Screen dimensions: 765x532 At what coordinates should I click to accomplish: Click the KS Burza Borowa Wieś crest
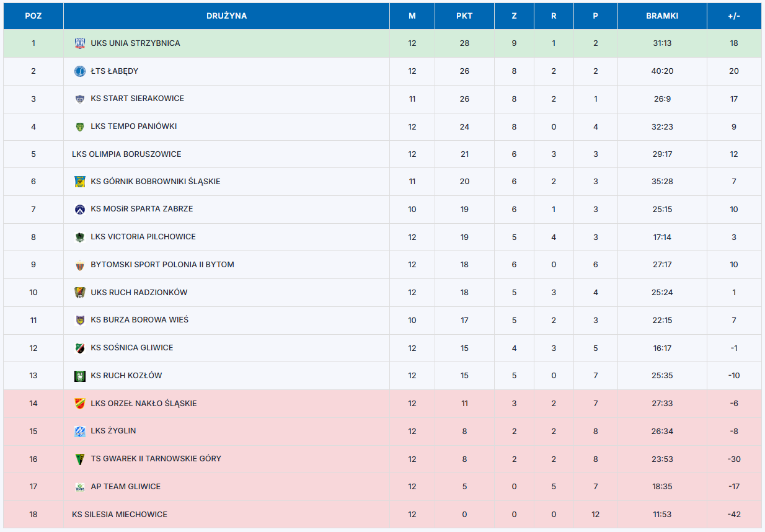click(79, 320)
